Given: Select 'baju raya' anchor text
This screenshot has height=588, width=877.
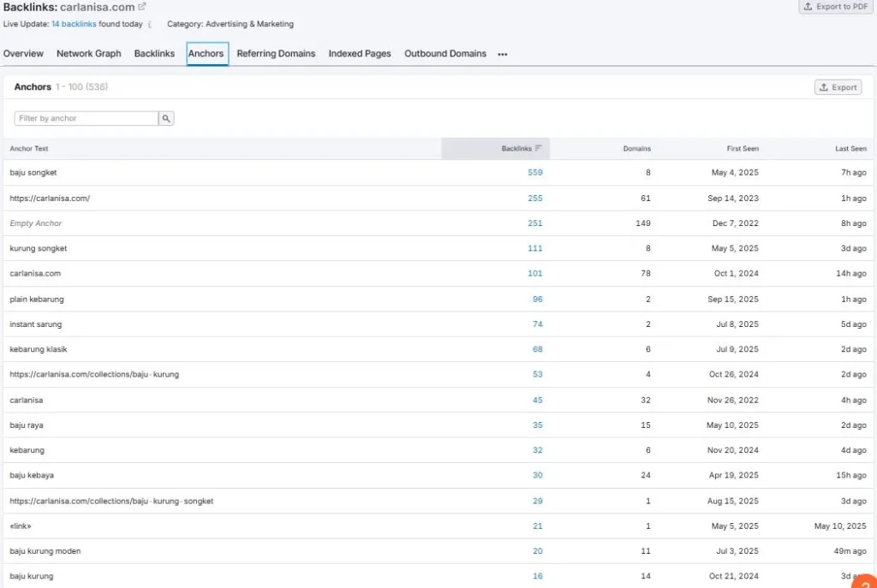Looking at the screenshot, I should coord(27,425).
